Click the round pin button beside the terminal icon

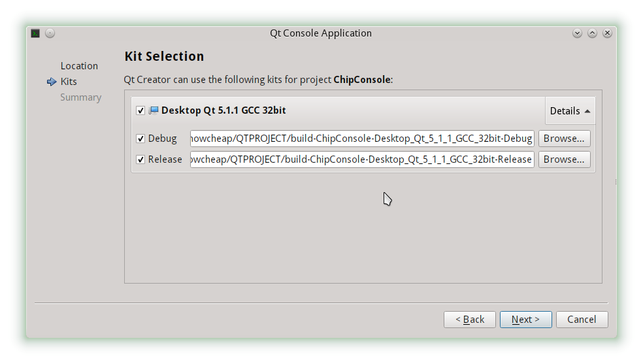pyautogui.click(x=50, y=33)
